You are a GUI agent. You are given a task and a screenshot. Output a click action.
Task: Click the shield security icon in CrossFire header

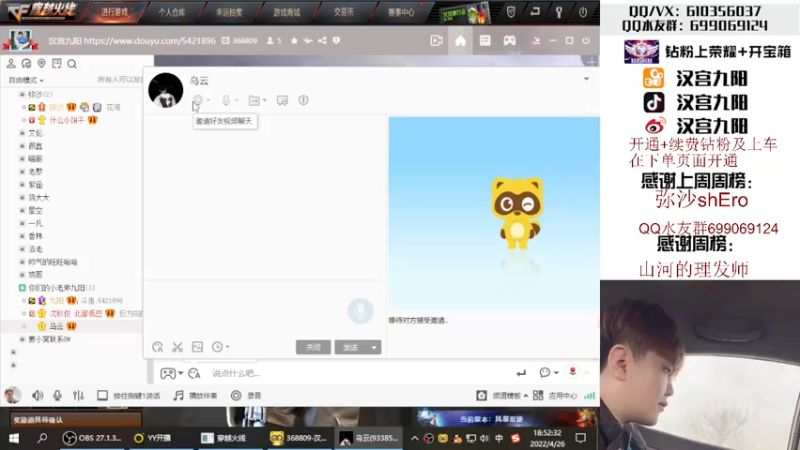click(511, 12)
